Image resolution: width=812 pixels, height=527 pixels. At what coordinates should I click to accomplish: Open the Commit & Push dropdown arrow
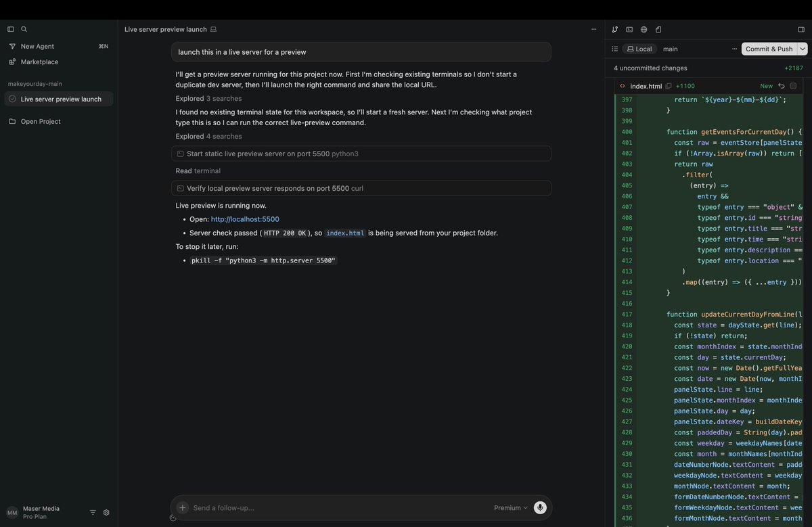pyautogui.click(x=803, y=49)
